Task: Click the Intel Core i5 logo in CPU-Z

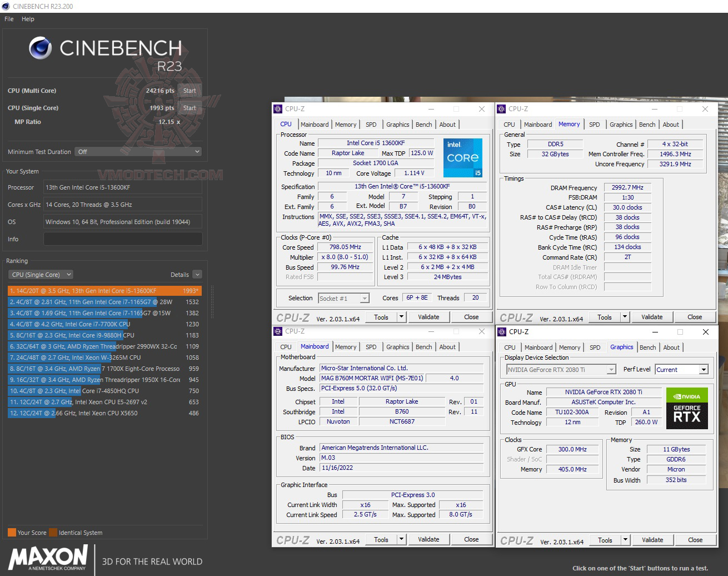Action: (463, 158)
